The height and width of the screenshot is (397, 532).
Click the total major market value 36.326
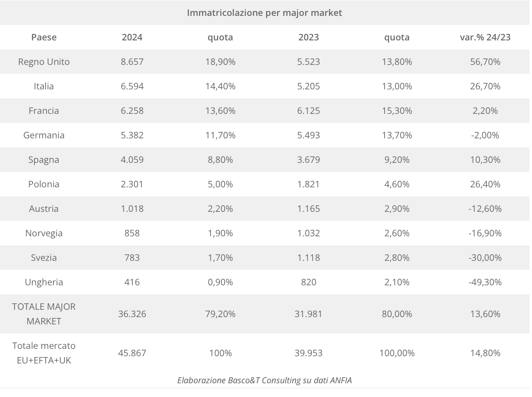tap(132, 314)
